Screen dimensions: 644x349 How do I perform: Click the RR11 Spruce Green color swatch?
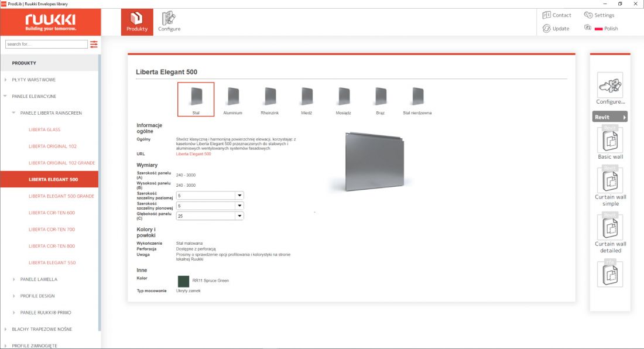point(183,281)
